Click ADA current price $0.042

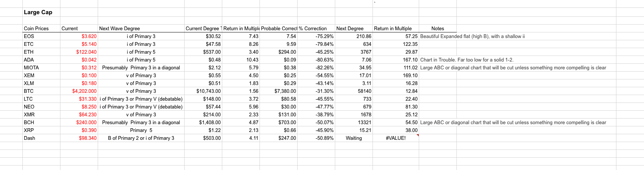coord(79,60)
